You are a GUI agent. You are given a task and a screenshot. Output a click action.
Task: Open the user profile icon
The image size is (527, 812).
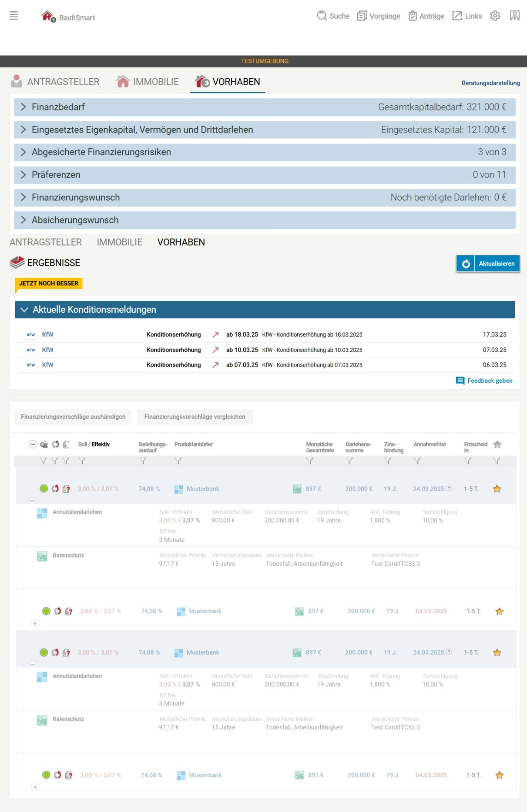tap(514, 16)
